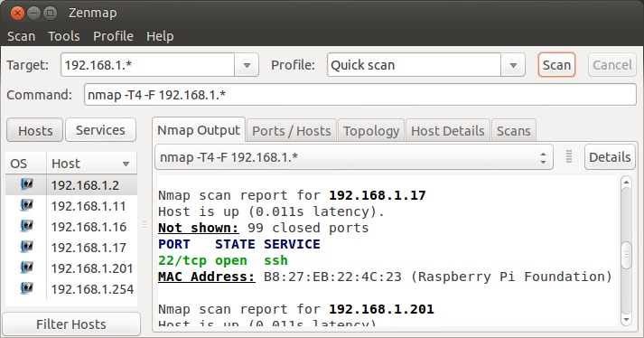Click 'Host is up (0.011s latency).' line
The height and width of the screenshot is (338, 644).
(x=271, y=211)
